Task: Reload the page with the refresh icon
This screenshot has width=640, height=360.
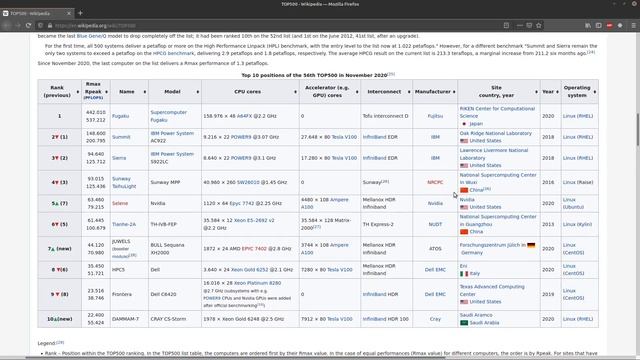Action: (x=28, y=25)
